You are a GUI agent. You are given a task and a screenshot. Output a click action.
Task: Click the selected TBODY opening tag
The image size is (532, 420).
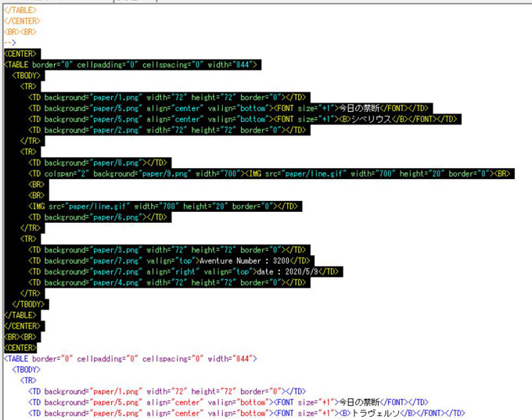(x=27, y=75)
